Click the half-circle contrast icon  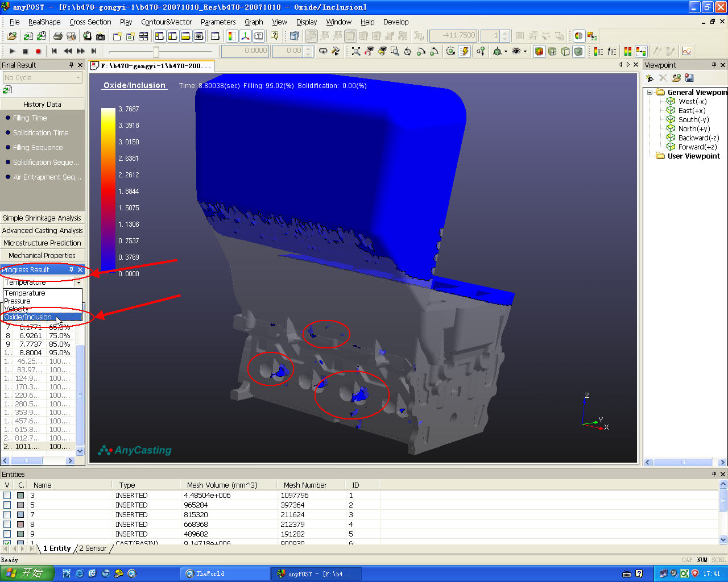(x=578, y=36)
